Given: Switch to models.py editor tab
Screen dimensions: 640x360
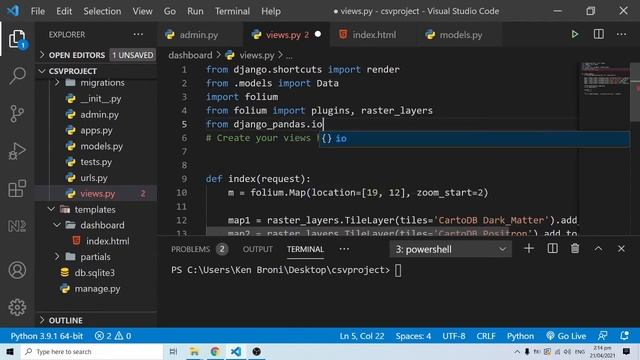Looking at the screenshot, I should 460,35.
